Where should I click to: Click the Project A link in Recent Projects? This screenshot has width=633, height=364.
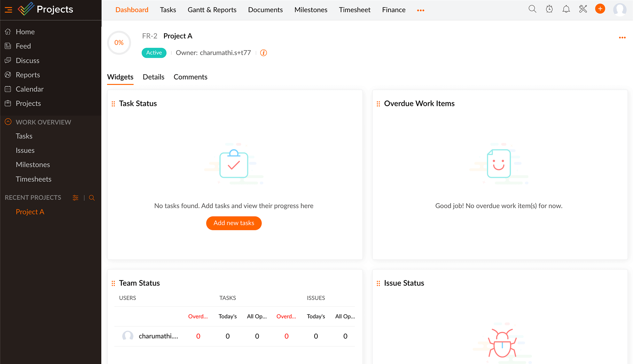point(29,212)
